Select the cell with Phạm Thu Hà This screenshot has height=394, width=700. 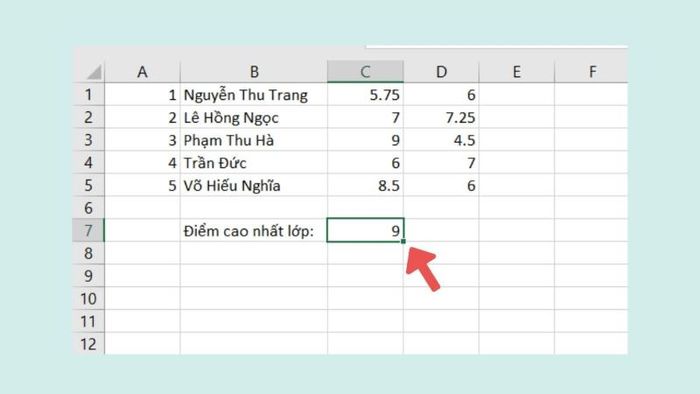[x=254, y=140]
